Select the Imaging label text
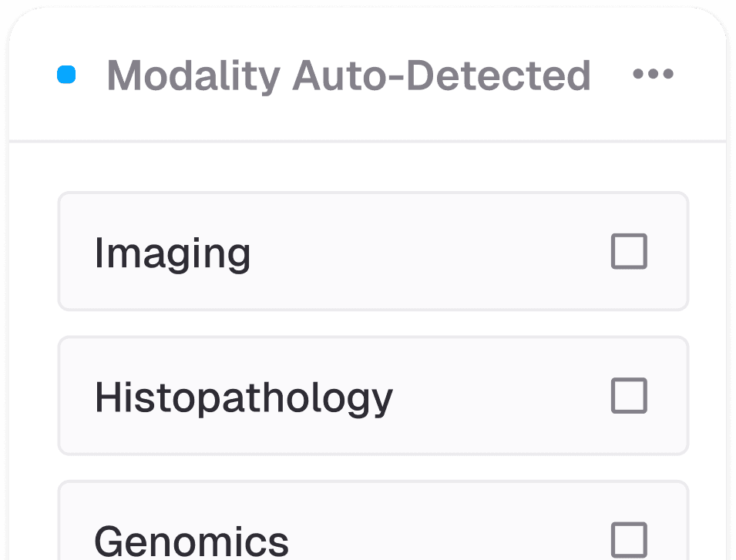The height and width of the screenshot is (560, 736). tap(173, 253)
